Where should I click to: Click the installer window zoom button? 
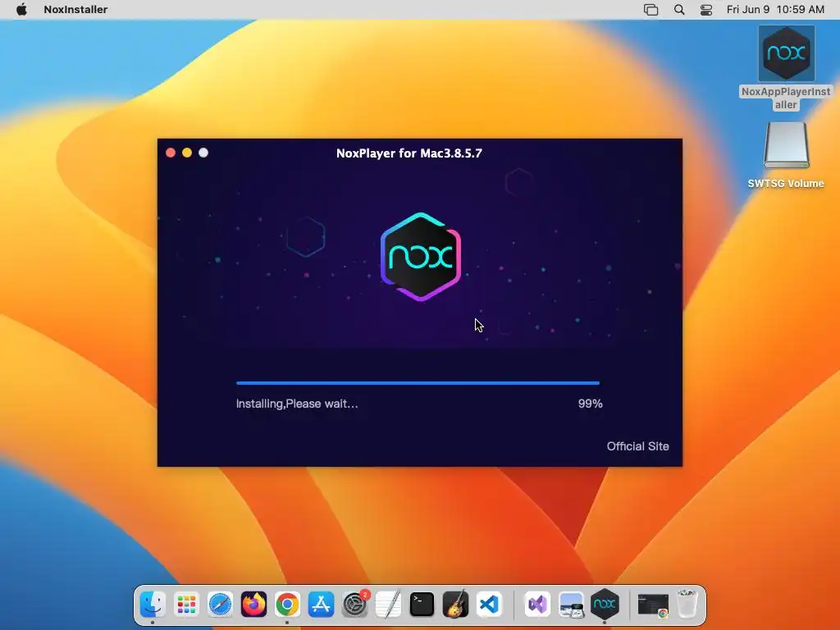(203, 153)
